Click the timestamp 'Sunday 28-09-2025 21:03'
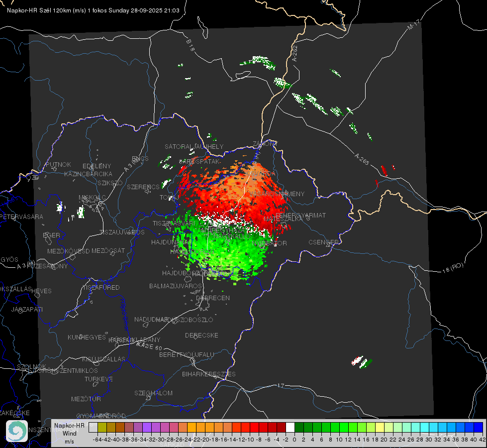Image resolution: width=487 pixels, height=448 pixels. click(144, 10)
